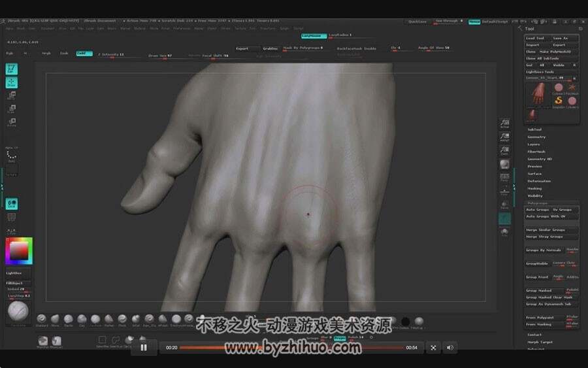588x368 pixels.
Task: Click From Masking button
Action: coord(544,324)
